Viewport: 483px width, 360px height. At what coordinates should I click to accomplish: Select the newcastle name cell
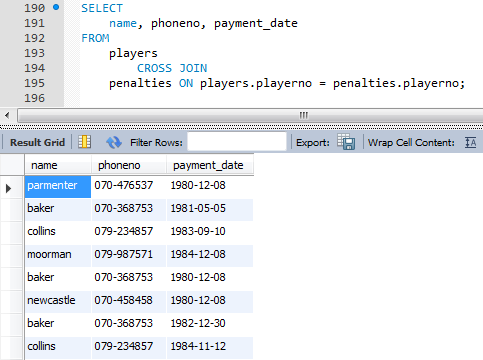click(58, 300)
